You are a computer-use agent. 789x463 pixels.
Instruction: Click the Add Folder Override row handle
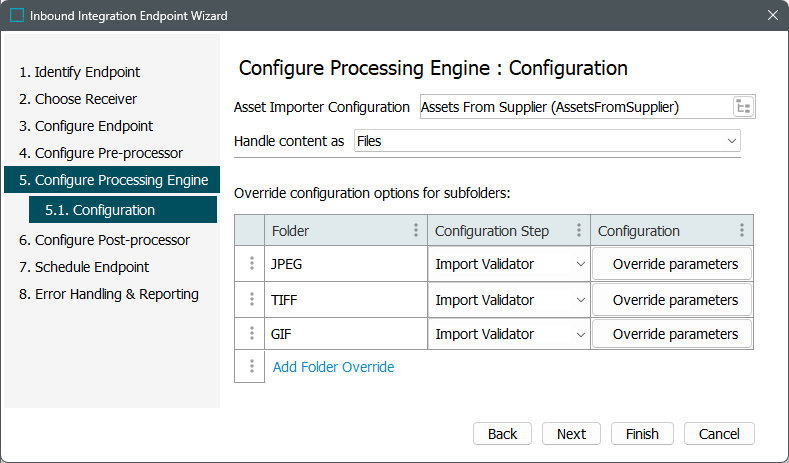[x=249, y=367]
